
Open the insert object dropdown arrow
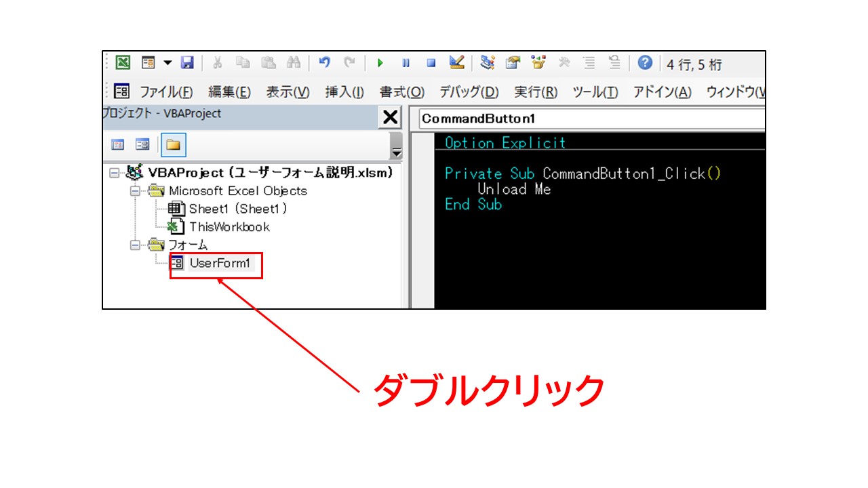click(x=167, y=63)
